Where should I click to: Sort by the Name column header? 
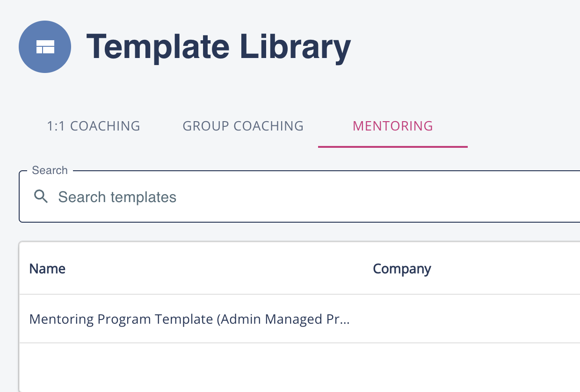pyautogui.click(x=47, y=269)
